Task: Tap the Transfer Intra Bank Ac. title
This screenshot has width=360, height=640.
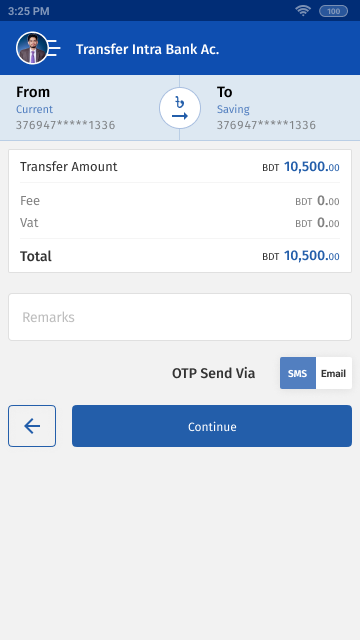Action: point(147,49)
